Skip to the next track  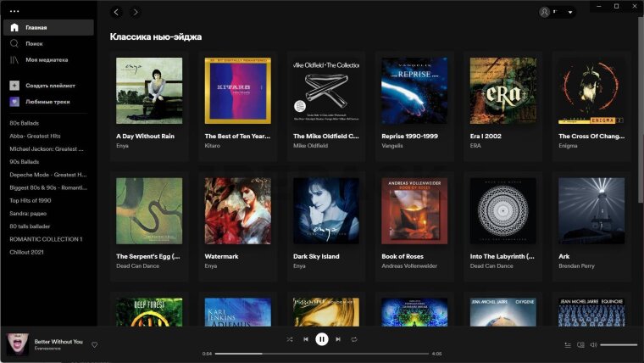coord(338,339)
